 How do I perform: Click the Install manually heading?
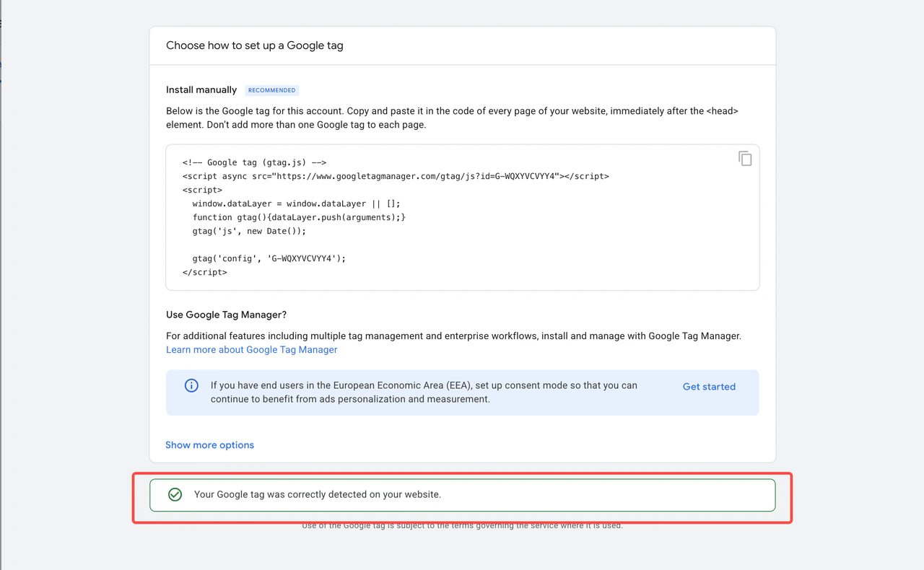[x=201, y=90]
